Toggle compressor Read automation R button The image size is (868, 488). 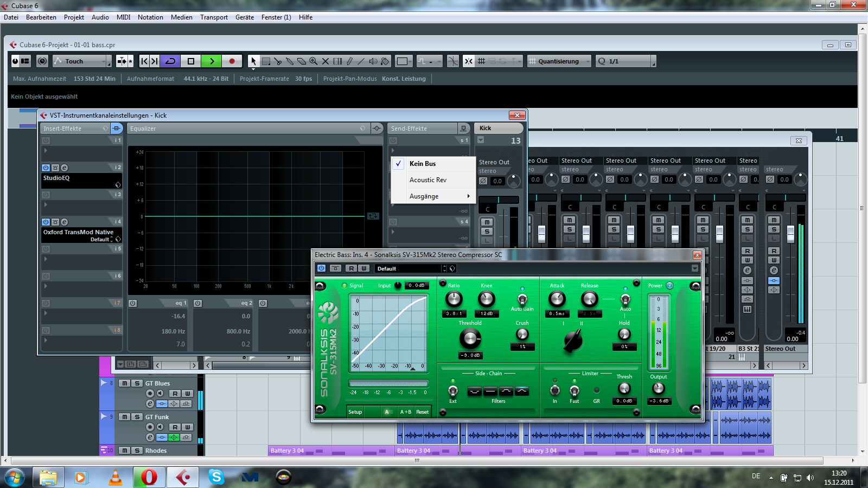click(x=352, y=268)
